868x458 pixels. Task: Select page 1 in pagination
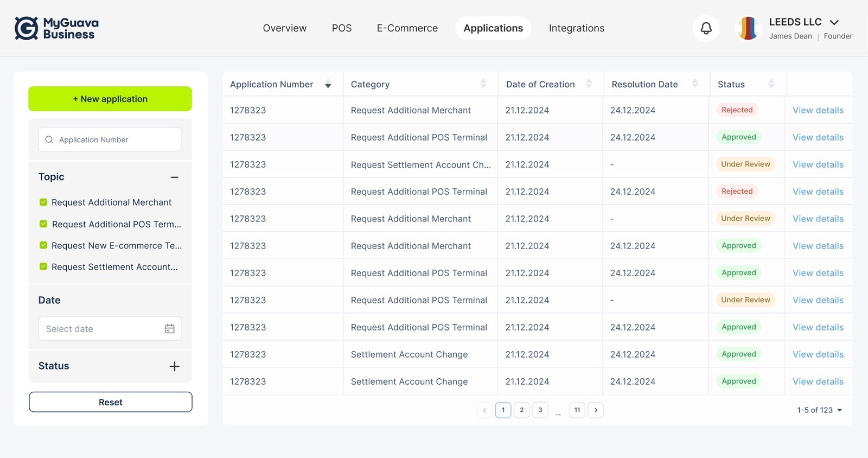503,410
